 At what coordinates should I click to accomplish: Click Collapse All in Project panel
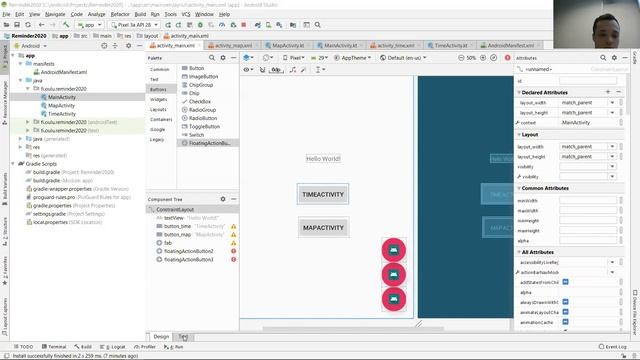point(115,46)
